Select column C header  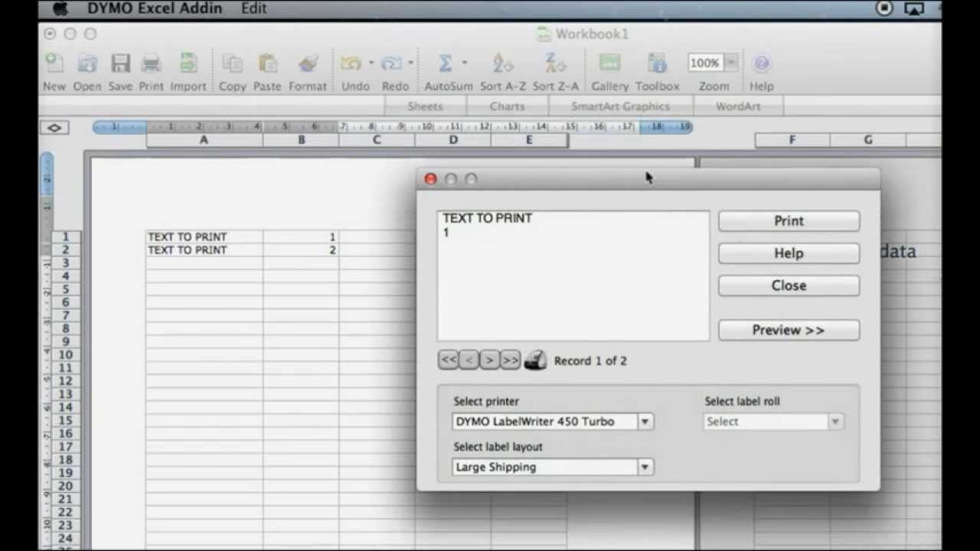point(377,140)
